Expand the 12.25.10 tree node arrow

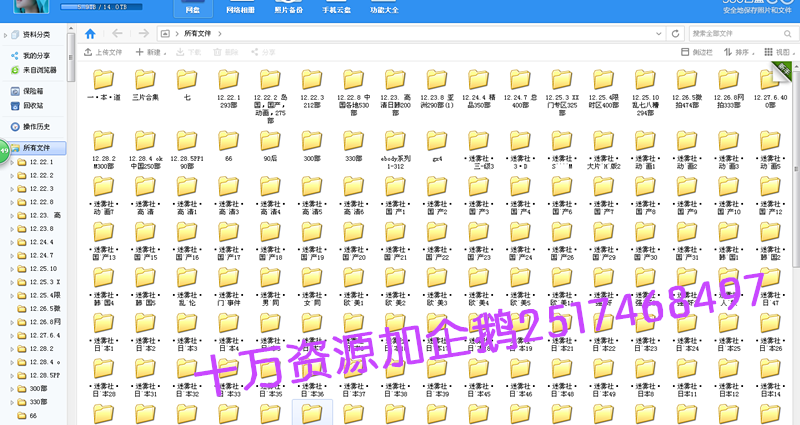12,269
